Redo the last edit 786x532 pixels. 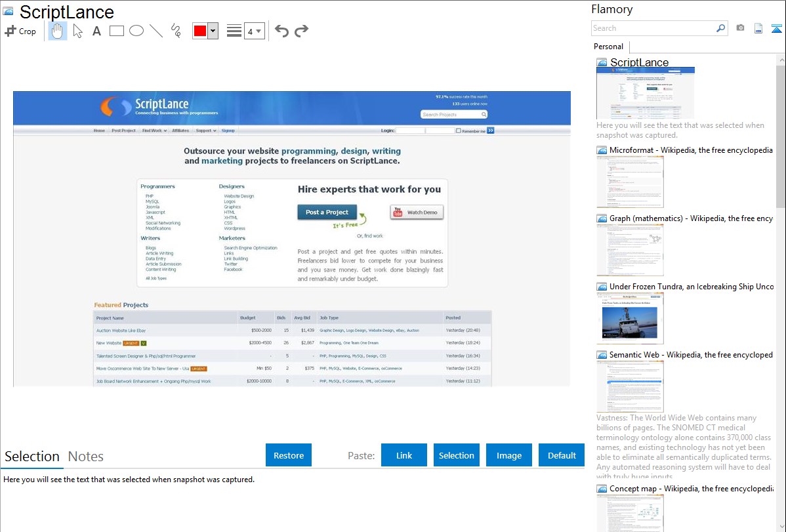301,31
